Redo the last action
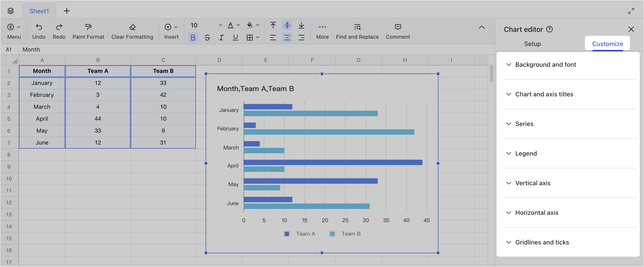This screenshot has width=644, height=267. tap(59, 31)
